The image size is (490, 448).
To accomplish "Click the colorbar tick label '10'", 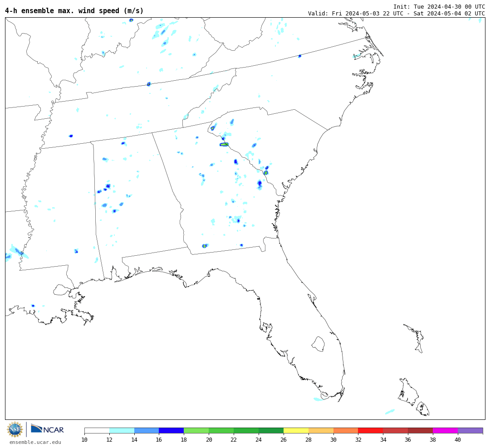I will click(x=85, y=440).
